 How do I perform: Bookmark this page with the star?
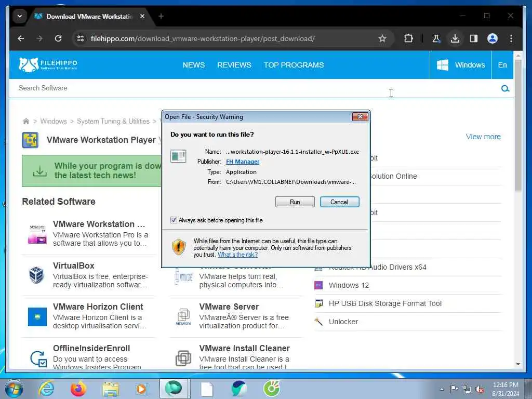pyautogui.click(x=382, y=38)
